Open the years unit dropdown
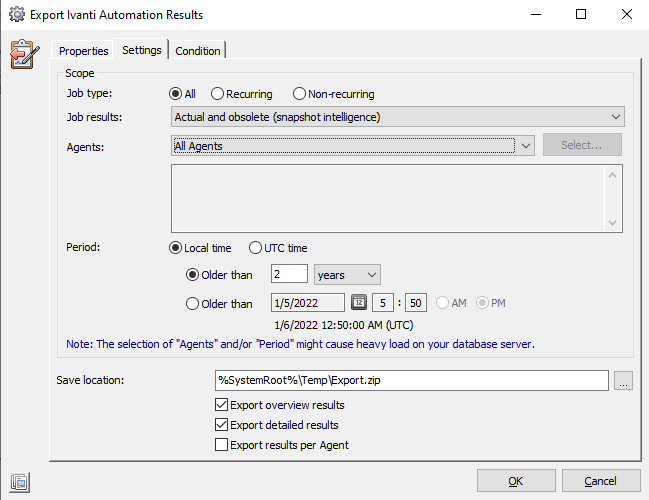Viewport: 649px width, 500px height. pos(347,275)
